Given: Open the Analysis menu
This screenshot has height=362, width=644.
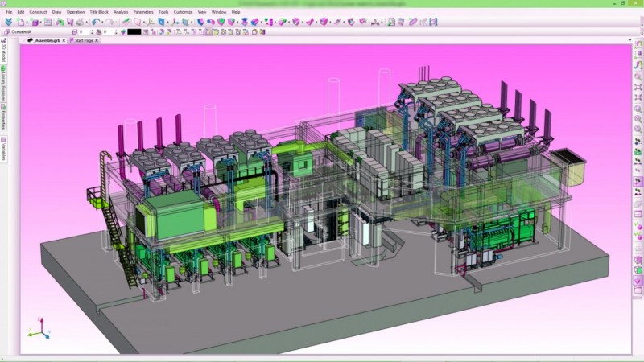Looking at the screenshot, I should click(x=121, y=12).
